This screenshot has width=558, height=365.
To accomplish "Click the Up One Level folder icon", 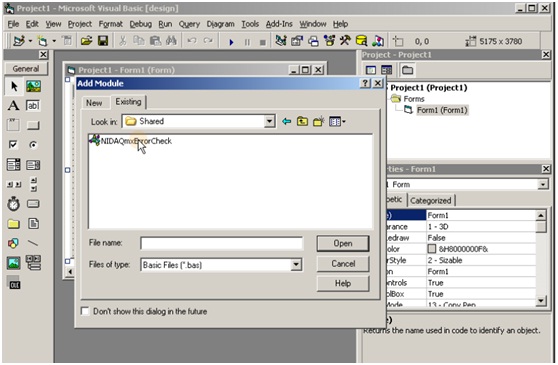I will [302, 122].
